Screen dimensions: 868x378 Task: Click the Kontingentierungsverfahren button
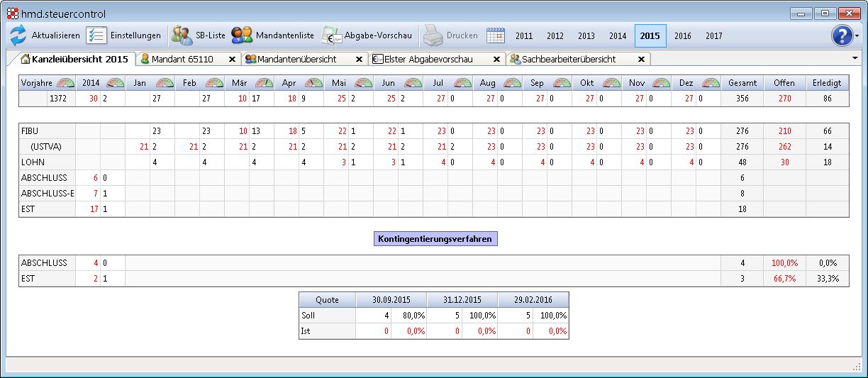(x=435, y=239)
